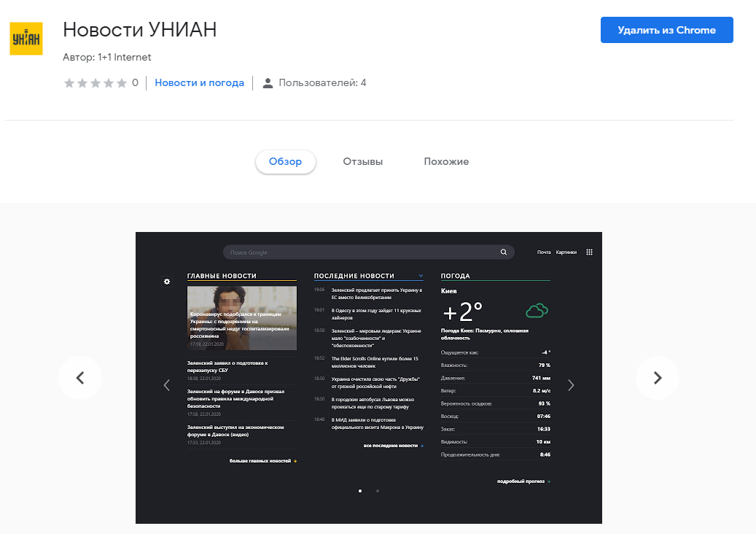Viewport: 756px width, 534px height.
Task: Click news The Elder Scrolls Online
Action: pos(375,363)
